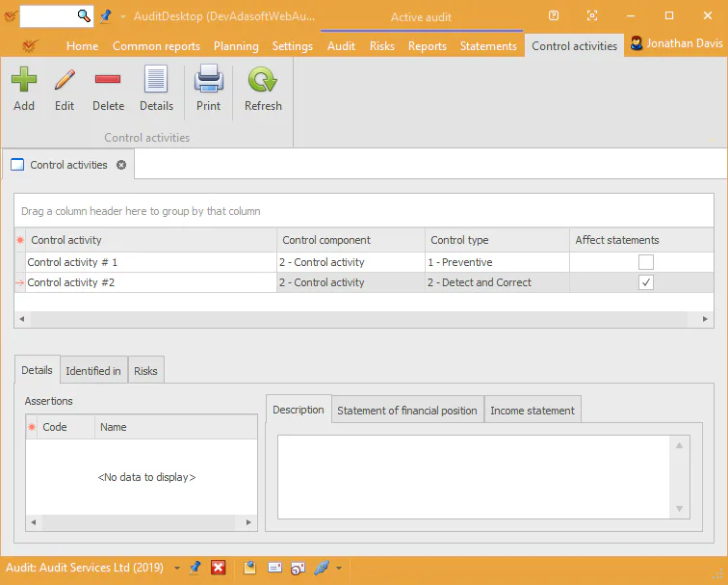
Task: Click the Print printer icon
Action: click(208, 78)
